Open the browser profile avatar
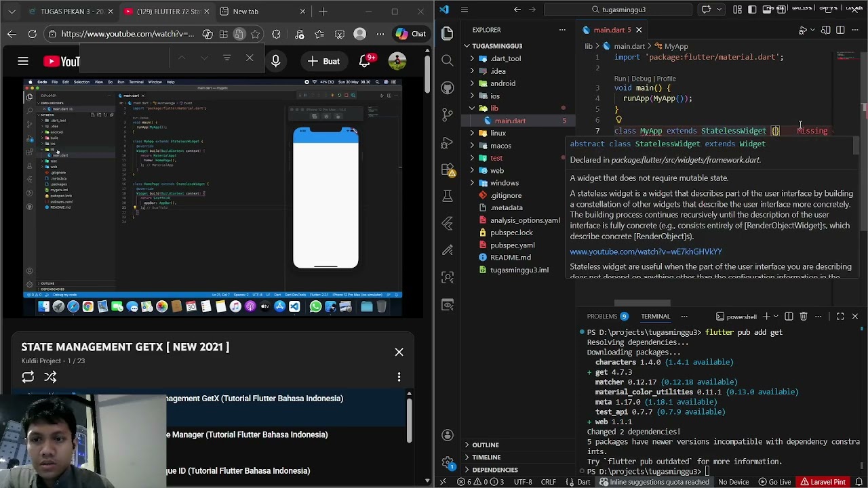This screenshot has height=488, width=868. coord(360,34)
